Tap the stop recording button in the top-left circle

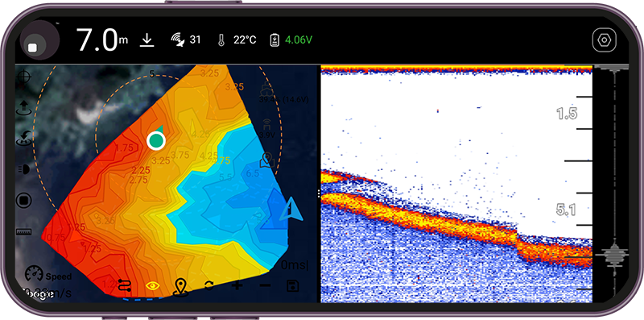click(x=32, y=48)
